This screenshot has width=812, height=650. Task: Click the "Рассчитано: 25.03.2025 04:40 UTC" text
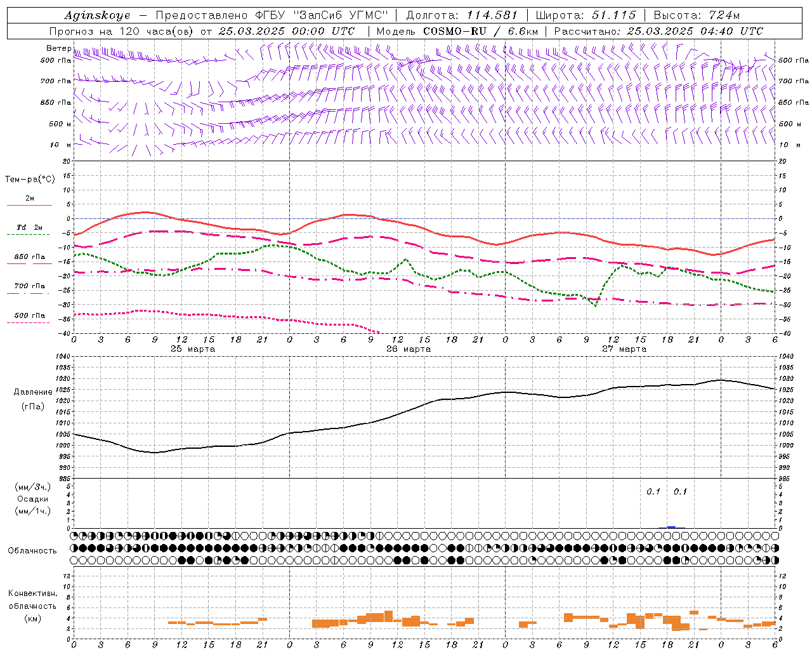coord(658,31)
